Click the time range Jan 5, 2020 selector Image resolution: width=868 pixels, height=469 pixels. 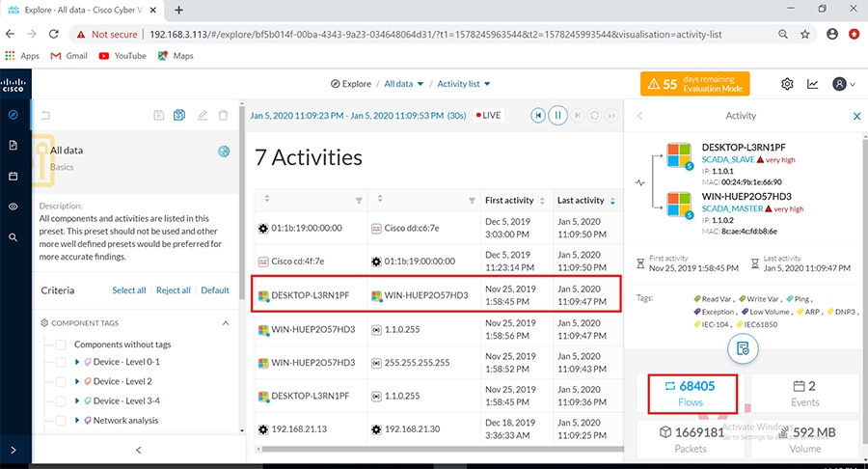358,115
